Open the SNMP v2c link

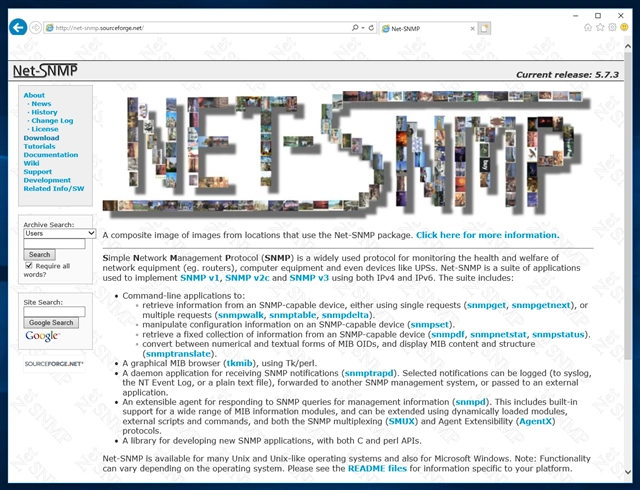click(247, 278)
